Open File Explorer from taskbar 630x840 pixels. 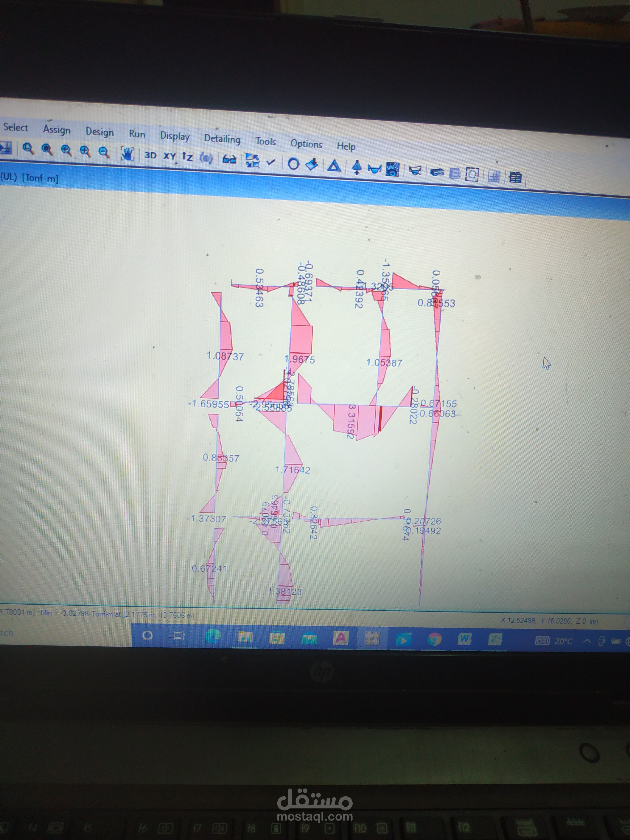[x=245, y=637]
